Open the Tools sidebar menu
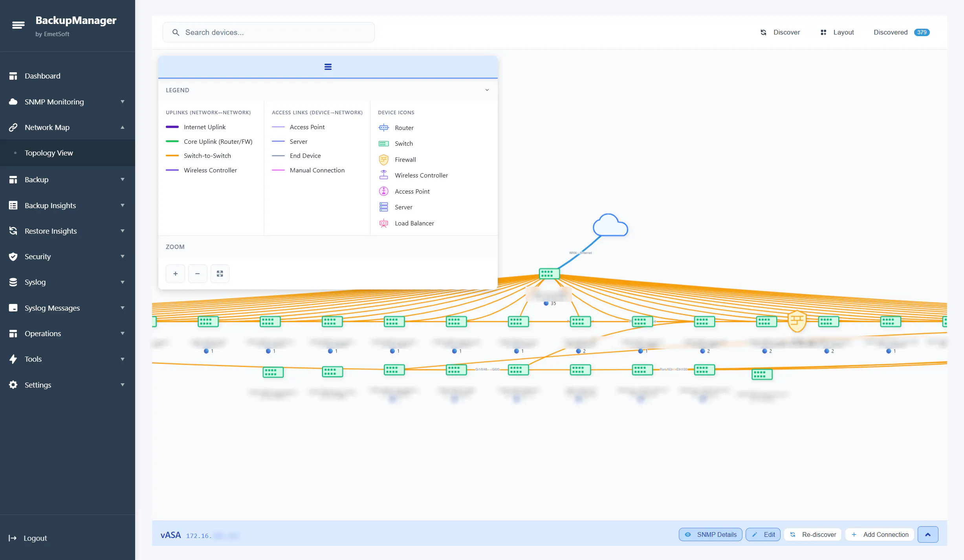The width and height of the screenshot is (964, 560). 68,359
